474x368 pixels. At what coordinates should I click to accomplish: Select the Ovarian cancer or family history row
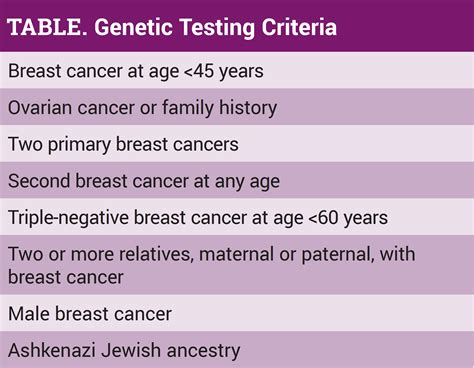tap(237, 107)
